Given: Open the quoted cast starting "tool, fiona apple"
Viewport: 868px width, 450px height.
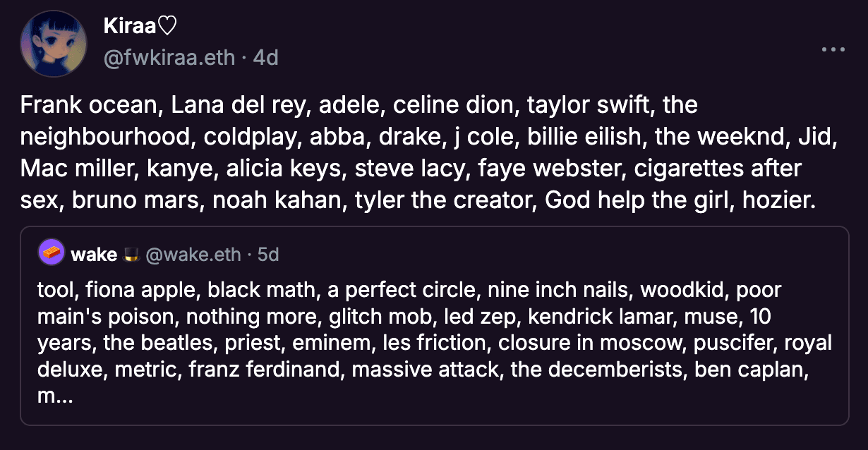Looking at the screenshot, I should click(434, 325).
